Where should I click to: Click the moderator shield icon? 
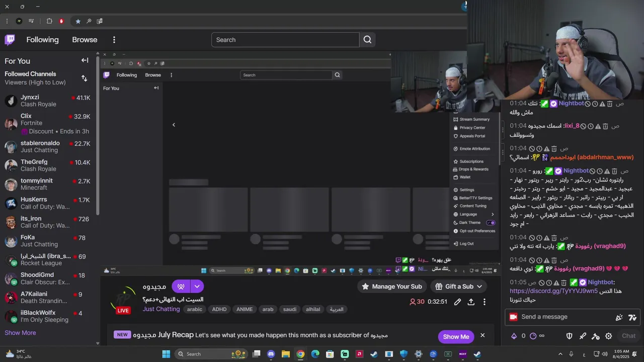click(570, 336)
